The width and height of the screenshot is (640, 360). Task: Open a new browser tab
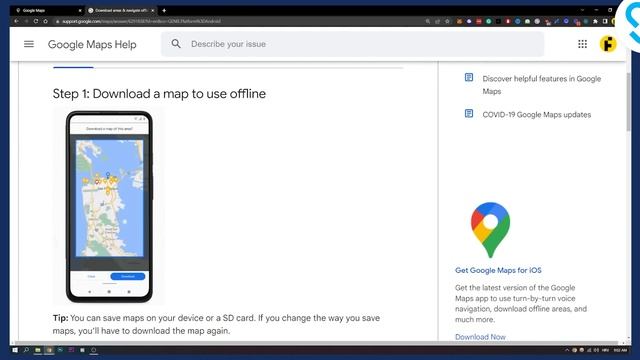(164, 10)
